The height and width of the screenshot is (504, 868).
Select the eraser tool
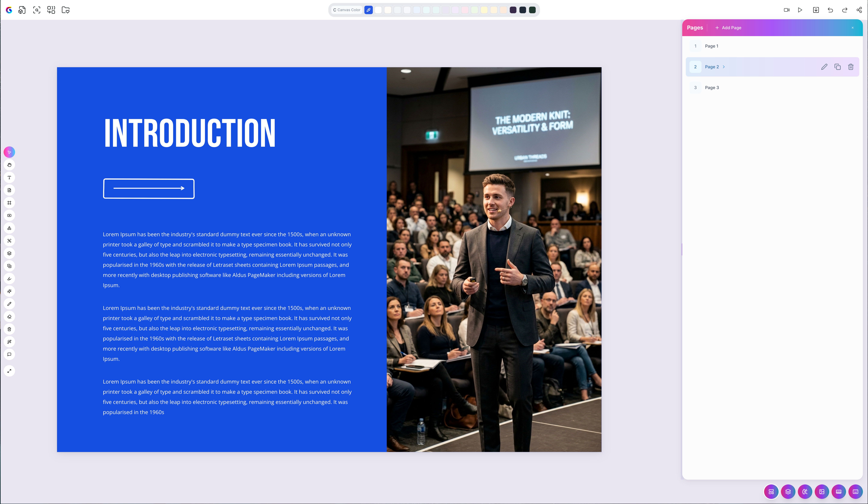[9, 317]
